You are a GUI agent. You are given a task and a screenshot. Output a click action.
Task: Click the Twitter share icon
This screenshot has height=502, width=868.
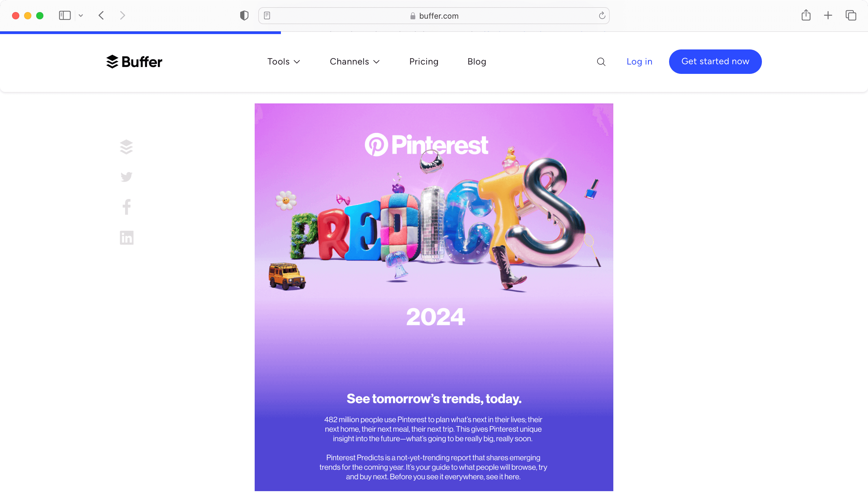(x=125, y=177)
